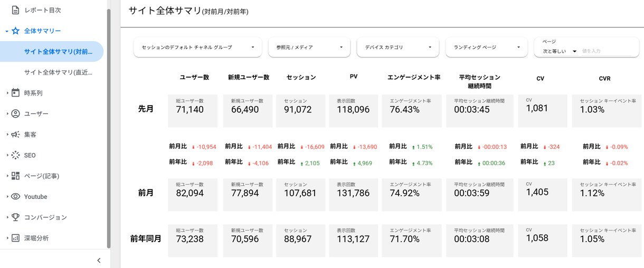The height and width of the screenshot is (268, 644).
Task: Click the 先月 session duration 00:03:45
Action: pyautogui.click(x=472, y=110)
